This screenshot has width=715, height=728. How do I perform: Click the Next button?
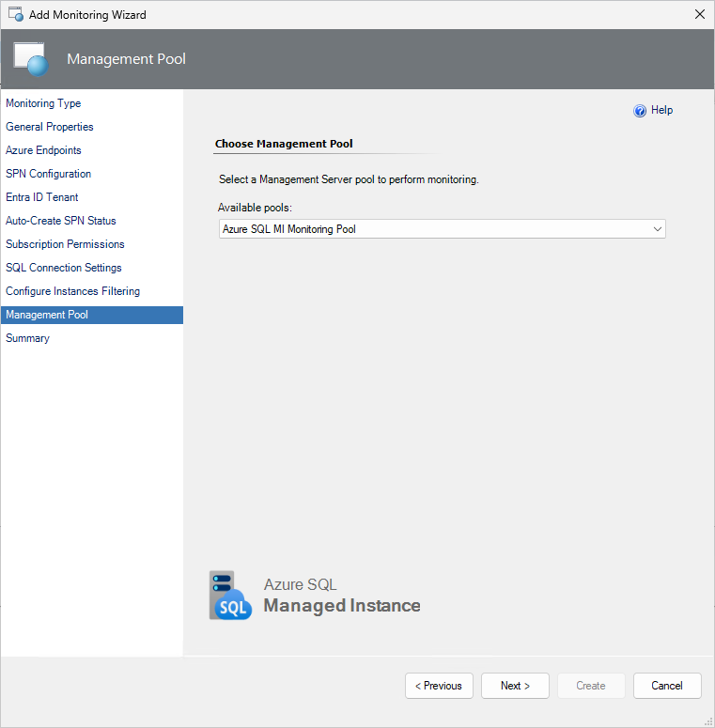515,686
